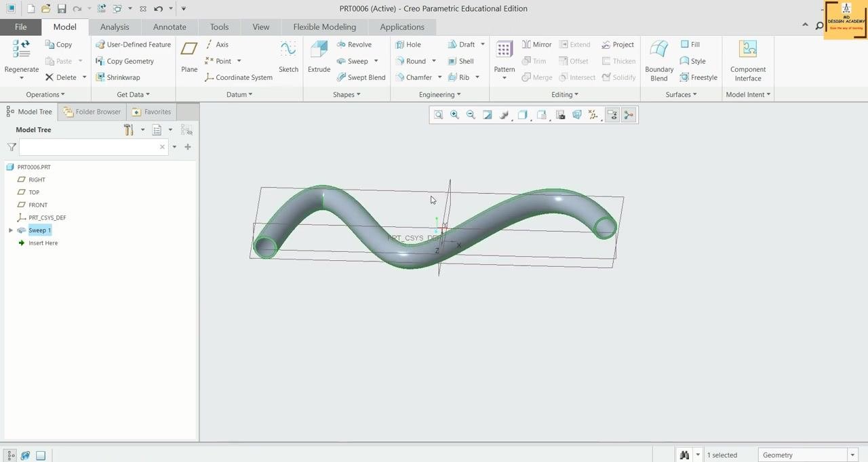868x462 pixels.
Task: Open the Datum group dropdown
Action: 239,95
